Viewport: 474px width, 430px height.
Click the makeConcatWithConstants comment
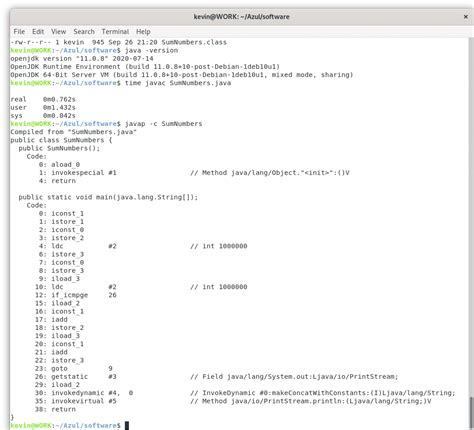click(323, 393)
